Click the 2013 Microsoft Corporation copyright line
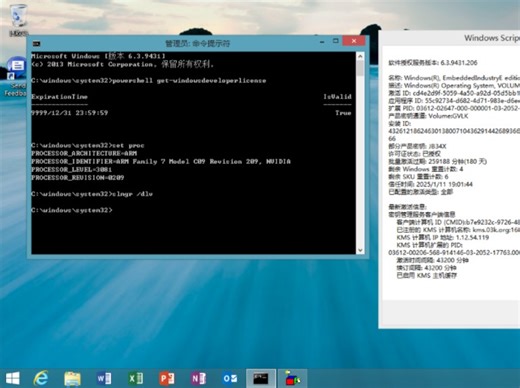The height and width of the screenshot is (388, 520). pos(122,64)
